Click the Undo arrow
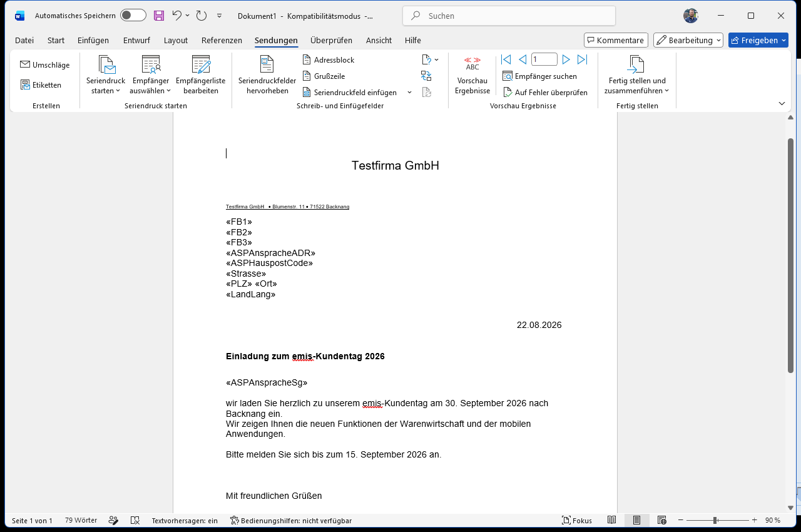 [x=177, y=16]
